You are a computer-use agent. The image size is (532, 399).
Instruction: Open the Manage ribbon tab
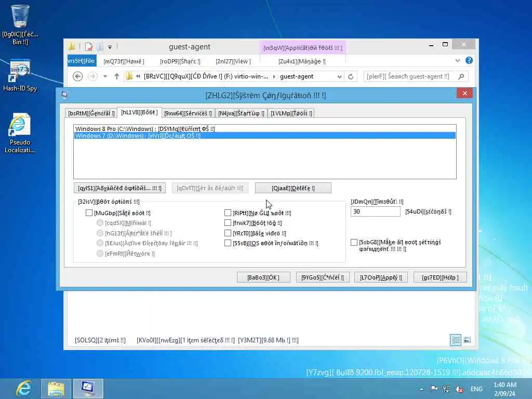(x=302, y=61)
